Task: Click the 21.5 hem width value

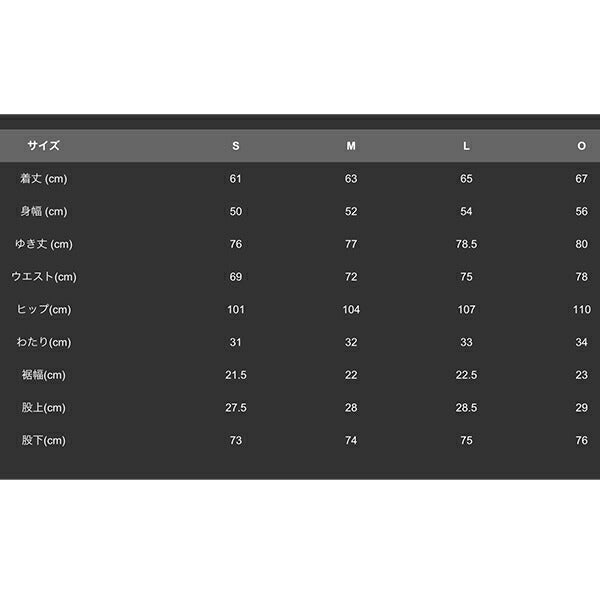Action: click(236, 375)
